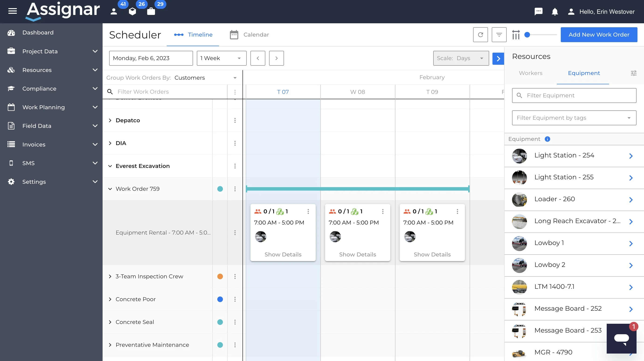Collapse the Resources panel with blue arrow
Viewport: 644px width, 361px height.
(498, 58)
